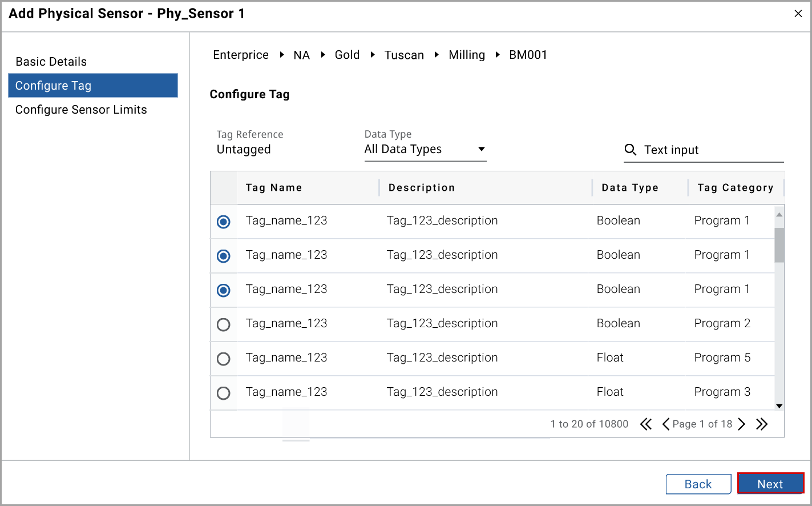The image size is (812, 506).
Task: Click the search magnifier icon
Action: [x=630, y=150]
